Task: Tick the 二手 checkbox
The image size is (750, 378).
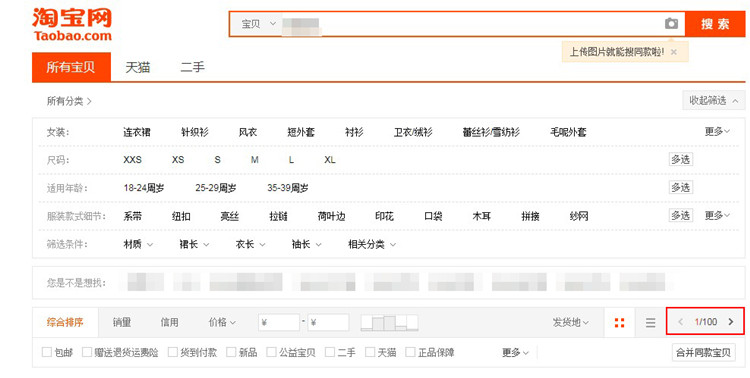Action: [x=330, y=352]
